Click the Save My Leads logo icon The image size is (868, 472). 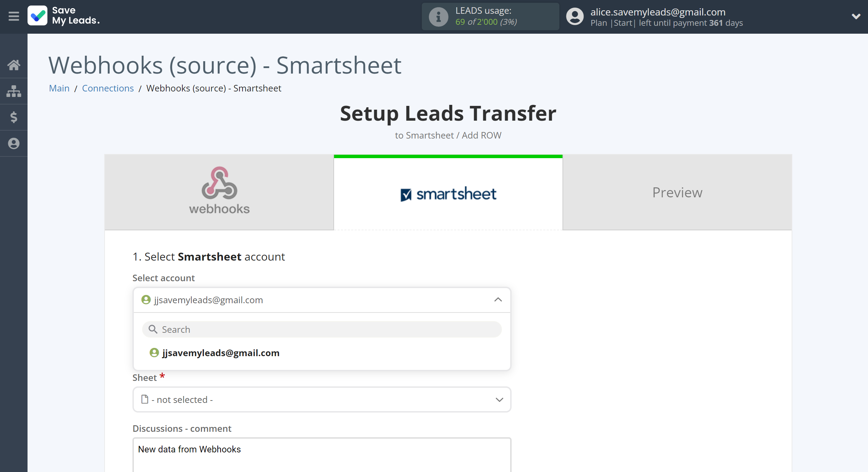(39, 16)
